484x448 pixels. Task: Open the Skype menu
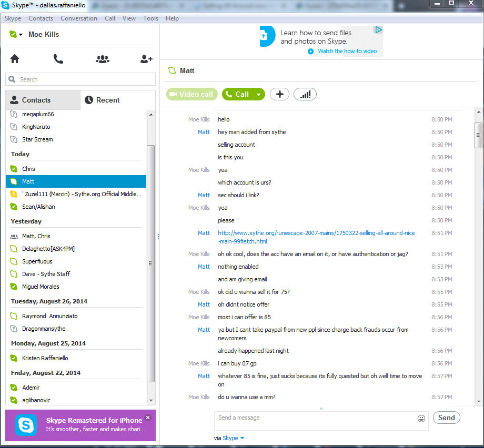click(x=13, y=18)
